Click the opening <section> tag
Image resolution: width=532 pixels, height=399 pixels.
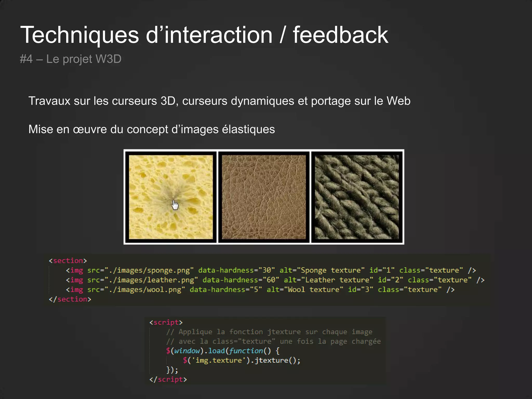[x=68, y=261]
